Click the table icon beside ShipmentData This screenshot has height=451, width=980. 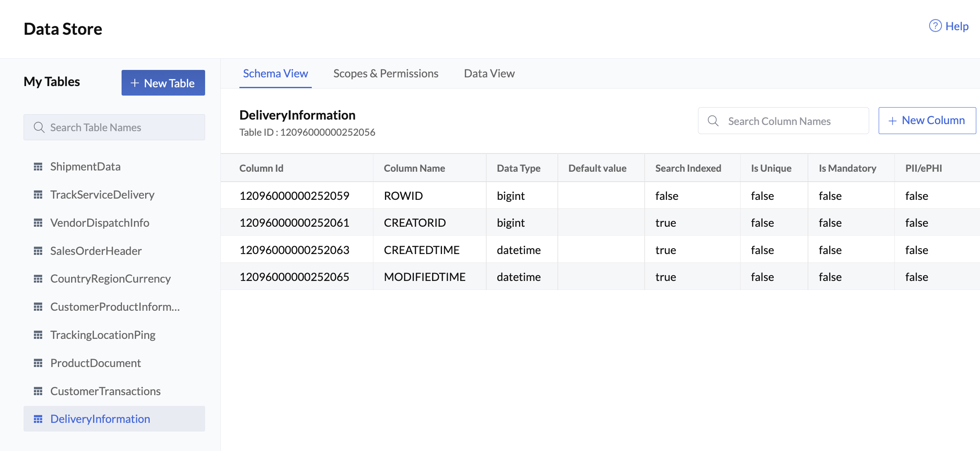click(x=38, y=166)
